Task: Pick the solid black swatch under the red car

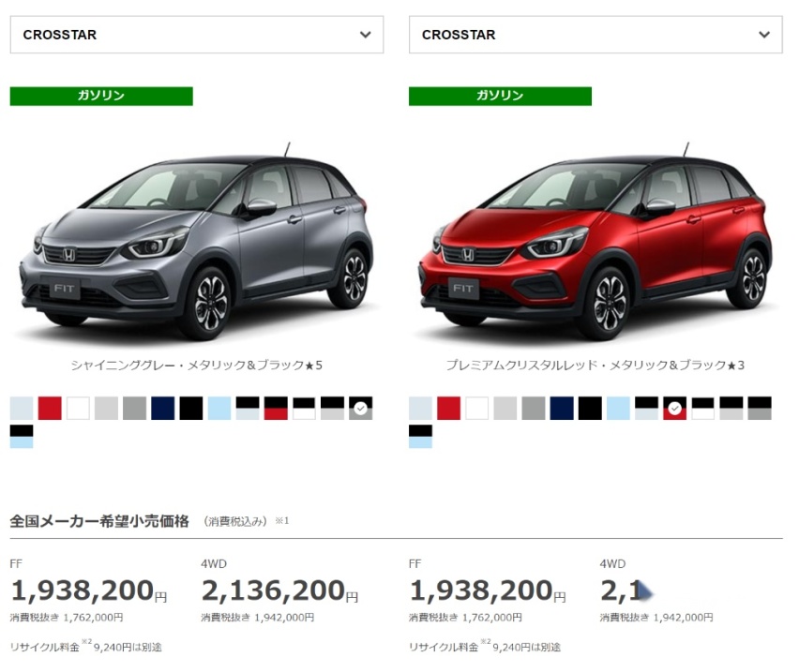Action: point(590,409)
